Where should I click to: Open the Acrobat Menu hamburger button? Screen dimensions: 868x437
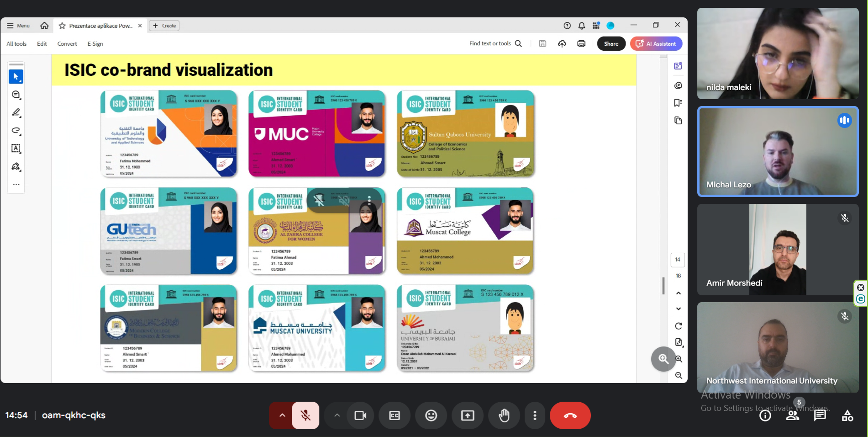pyautogui.click(x=18, y=26)
